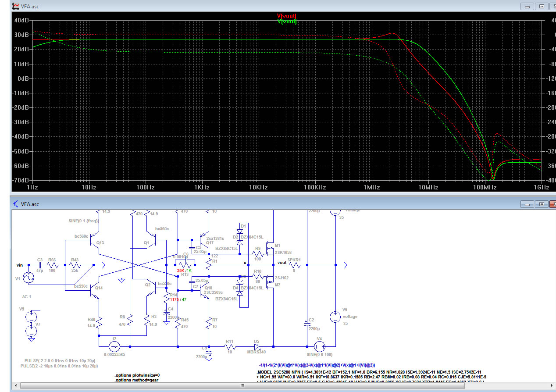Click the plot window's waveform title icon
Screen dimensions: 556x392
pos(16,6)
